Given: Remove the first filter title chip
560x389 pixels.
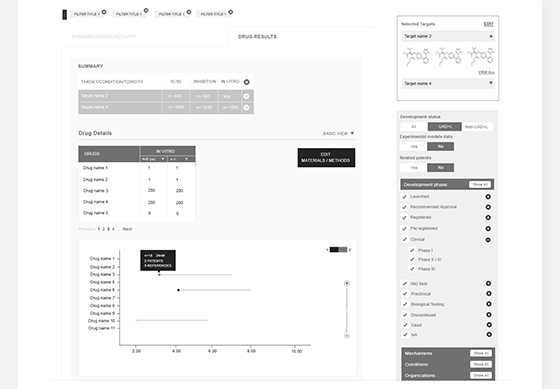Looking at the screenshot, I should 104,12.
